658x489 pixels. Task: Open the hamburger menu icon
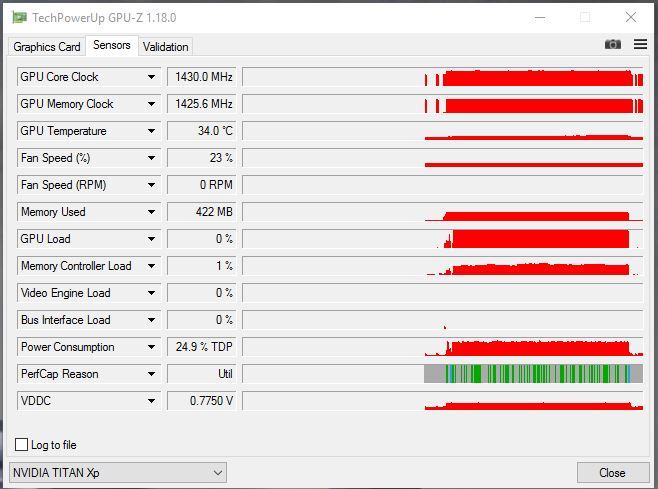(640, 44)
